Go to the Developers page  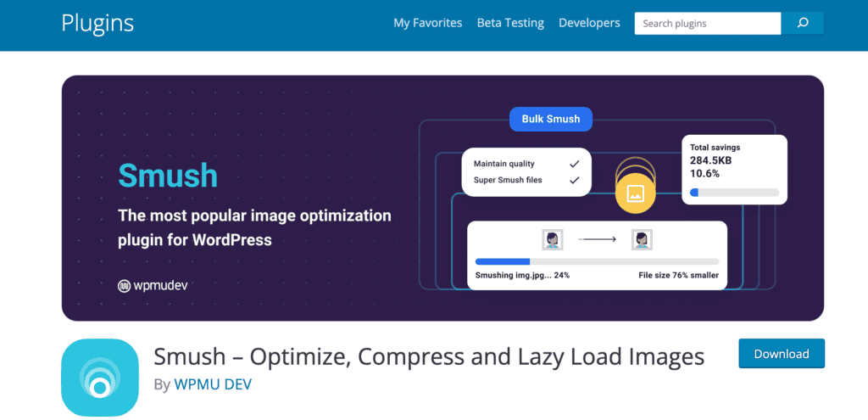pos(589,23)
